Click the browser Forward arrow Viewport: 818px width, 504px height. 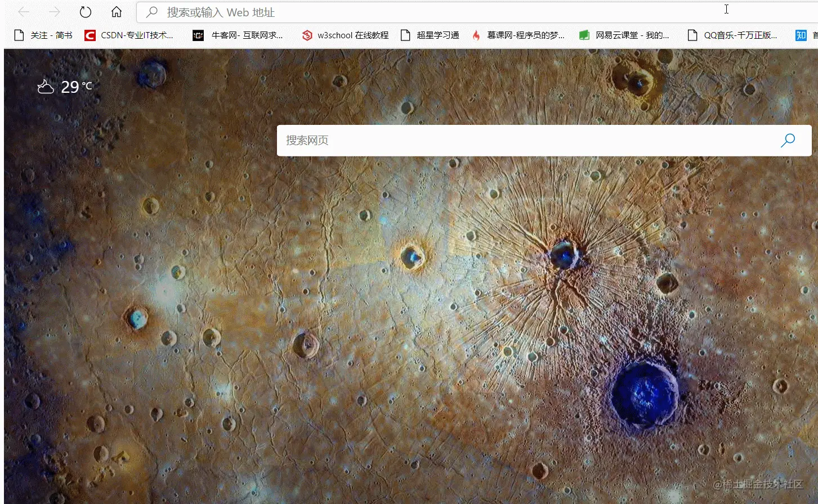click(54, 12)
